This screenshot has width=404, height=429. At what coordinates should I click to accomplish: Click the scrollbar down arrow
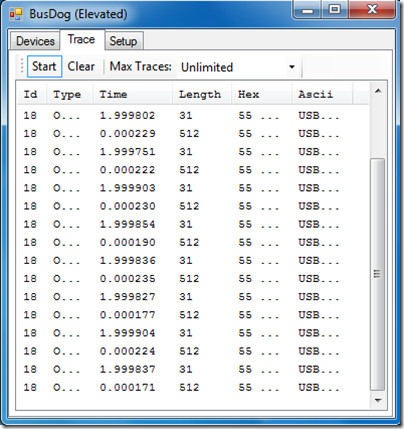click(x=378, y=400)
